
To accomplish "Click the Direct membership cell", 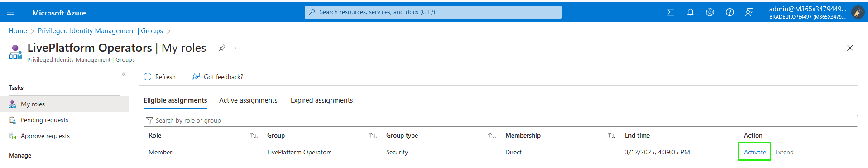I will pos(513,152).
